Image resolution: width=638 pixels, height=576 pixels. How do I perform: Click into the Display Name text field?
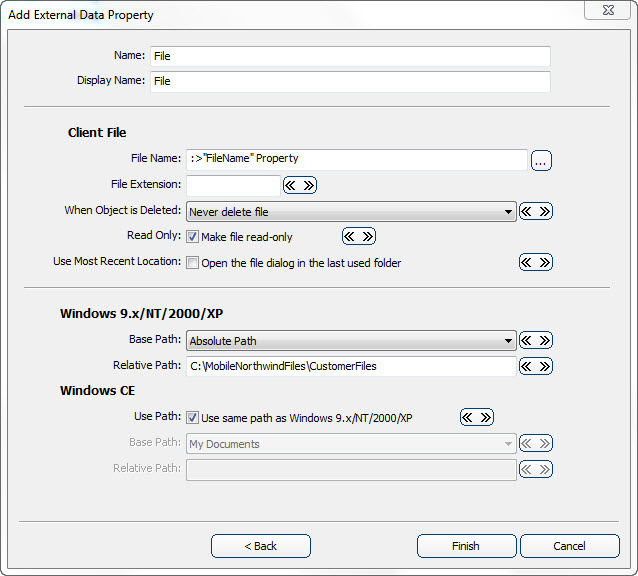[350, 81]
